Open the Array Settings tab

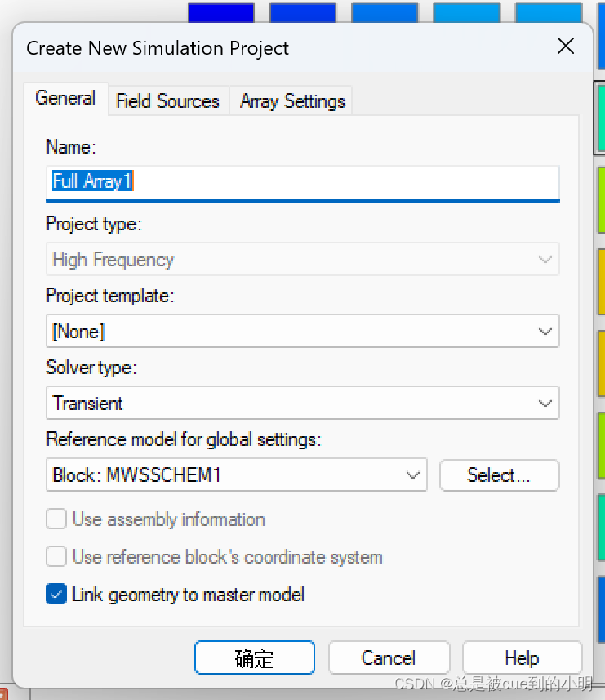point(291,101)
